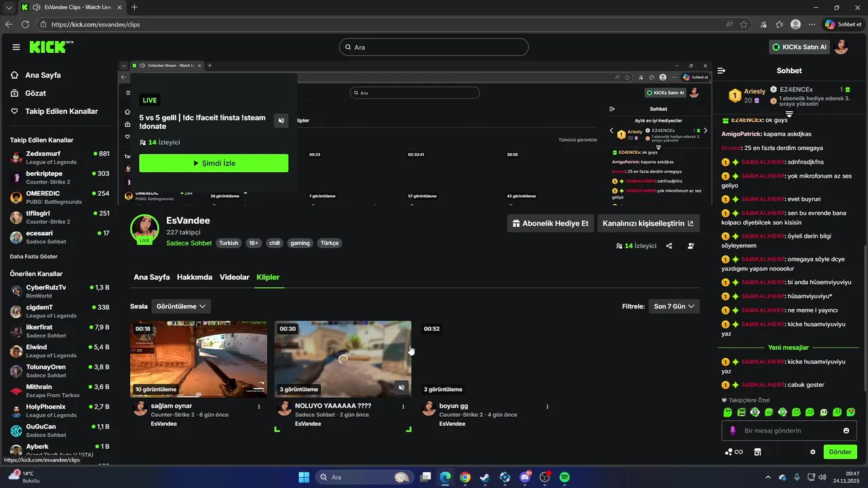Click the browser back arrow

click(9, 24)
